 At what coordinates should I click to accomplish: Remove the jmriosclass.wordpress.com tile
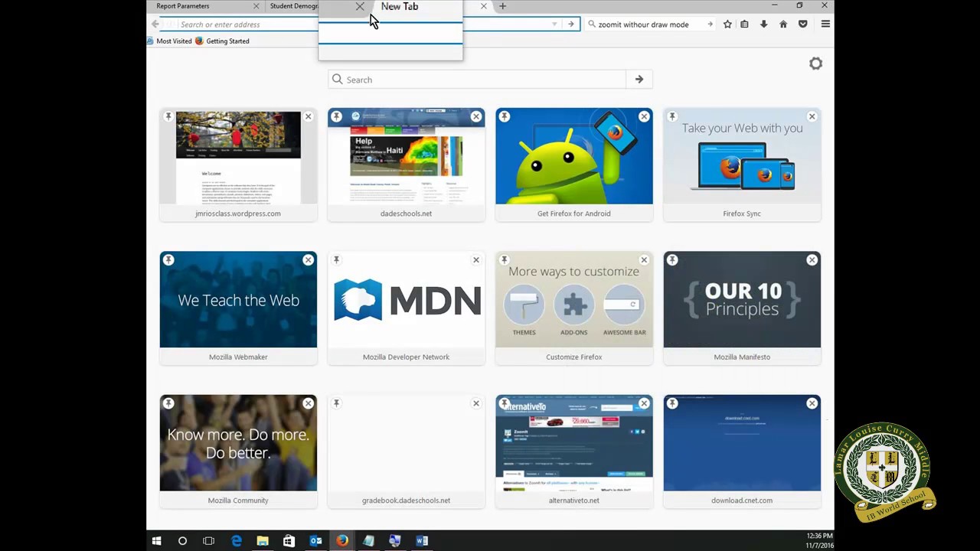(308, 116)
